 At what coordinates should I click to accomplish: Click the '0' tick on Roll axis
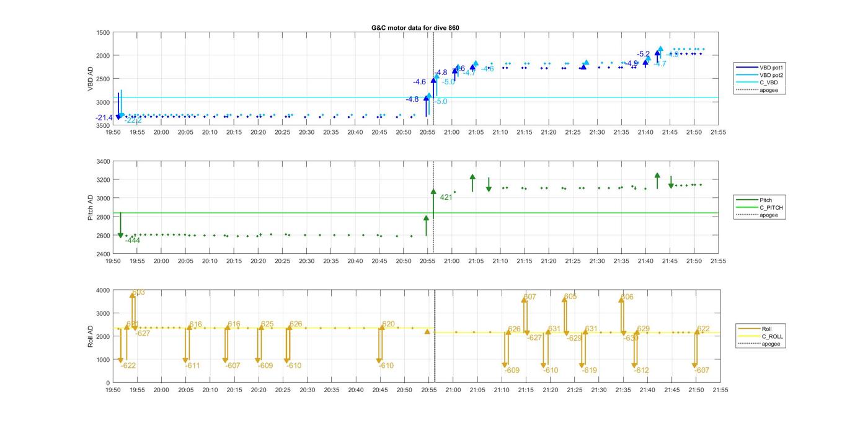108,383
